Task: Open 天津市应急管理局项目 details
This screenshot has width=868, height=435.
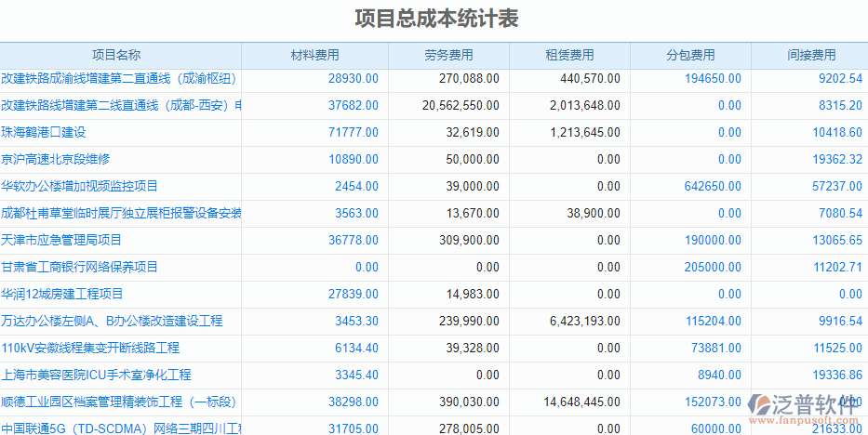Action: [x=61, y=241]
